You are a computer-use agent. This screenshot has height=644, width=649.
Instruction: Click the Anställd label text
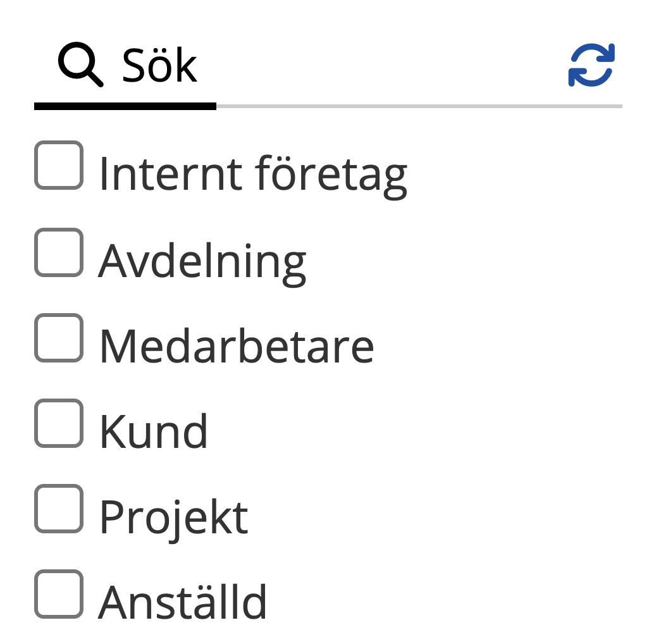tap(183, 602)
